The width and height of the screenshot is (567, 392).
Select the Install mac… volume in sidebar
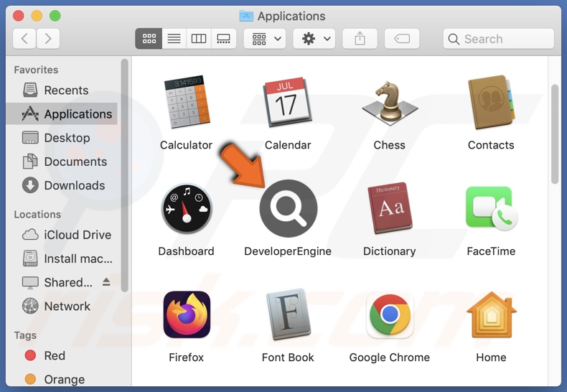(62, 258)
